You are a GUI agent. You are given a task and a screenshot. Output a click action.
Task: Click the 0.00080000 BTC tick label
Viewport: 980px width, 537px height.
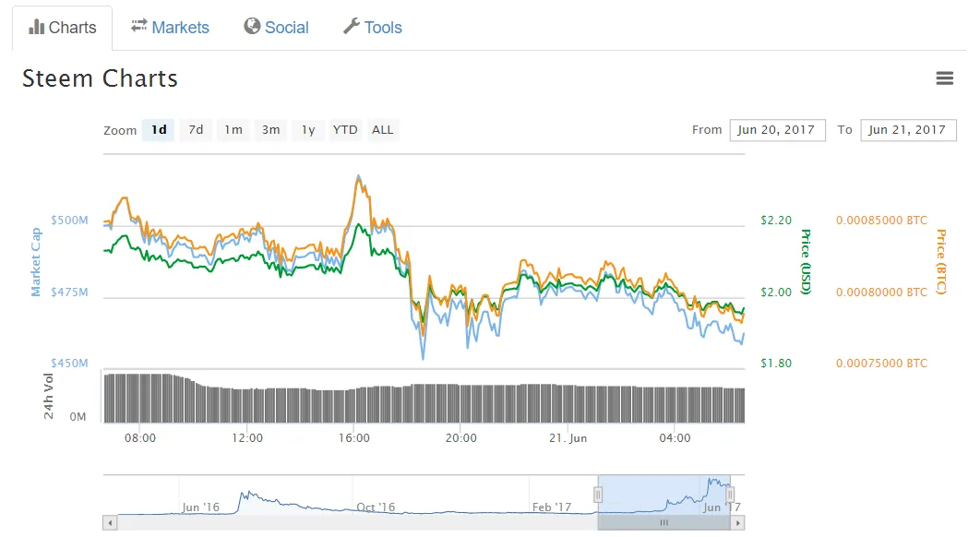point(881,292)
